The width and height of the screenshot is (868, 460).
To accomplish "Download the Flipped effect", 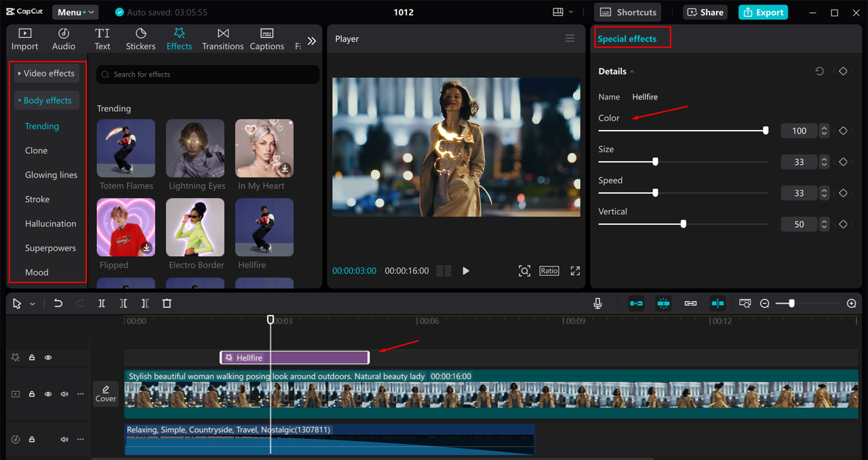I will (146, 247).
